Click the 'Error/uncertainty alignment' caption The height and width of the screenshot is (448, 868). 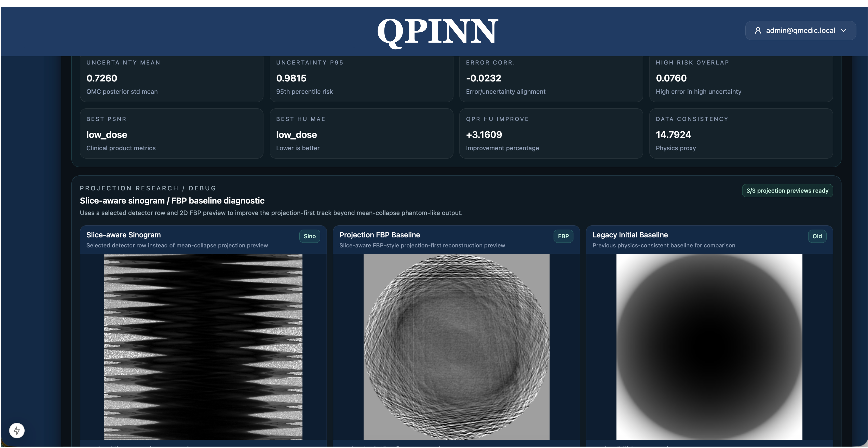point(505,91)
